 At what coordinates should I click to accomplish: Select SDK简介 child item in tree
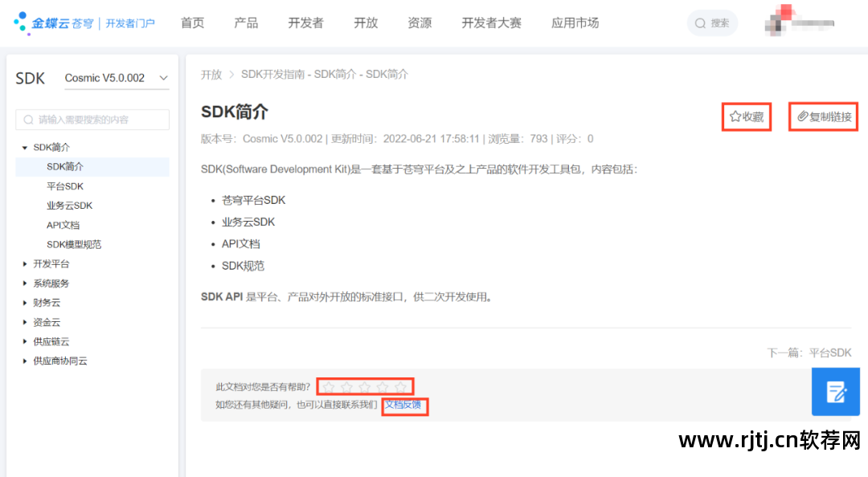92,166
